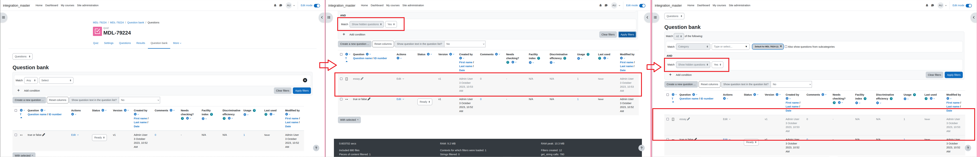This screenshot has height=157, width=980.
Task: Open messaging chat icon in left screenshot
Action: coord(281,6)
